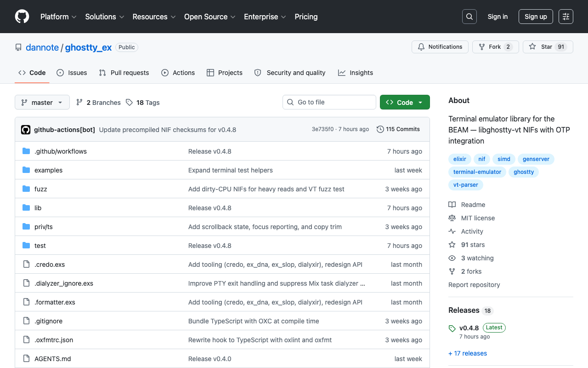Screen dimensions: 588x368
Task: Click the folder icon for .github/workflows
Action: (26, 151)
